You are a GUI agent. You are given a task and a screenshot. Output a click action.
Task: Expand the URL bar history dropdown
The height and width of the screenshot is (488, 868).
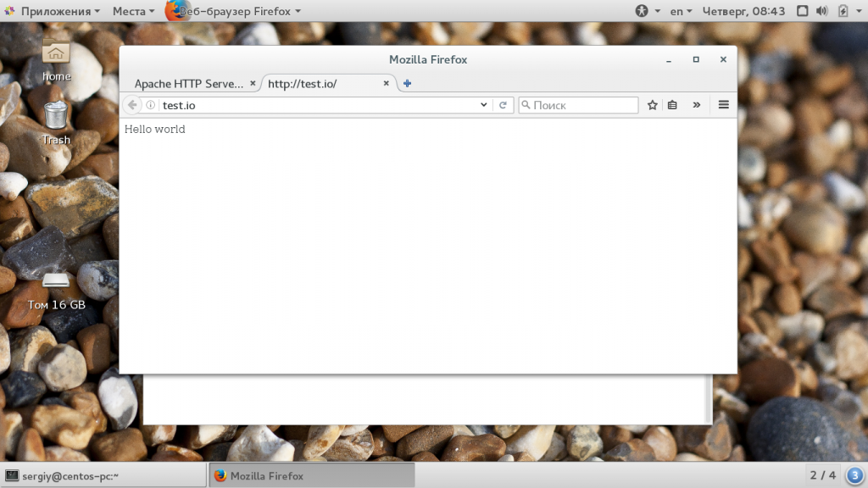(x=483, y=104)
